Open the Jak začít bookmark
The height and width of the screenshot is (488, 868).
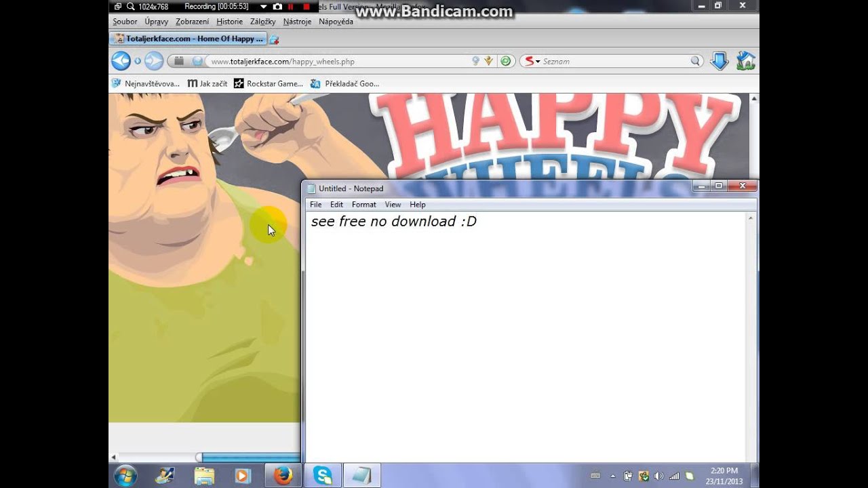(x=208, y=83)
